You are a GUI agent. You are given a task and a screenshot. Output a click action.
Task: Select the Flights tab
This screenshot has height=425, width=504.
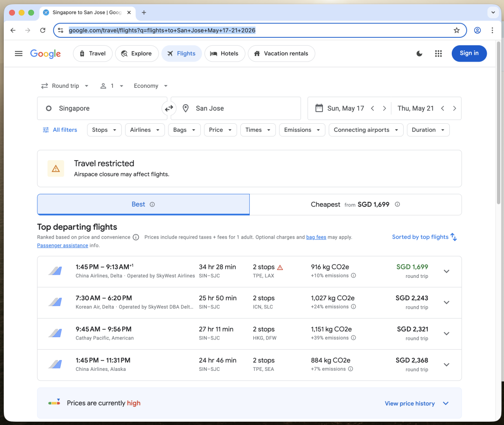coord(182,53)
